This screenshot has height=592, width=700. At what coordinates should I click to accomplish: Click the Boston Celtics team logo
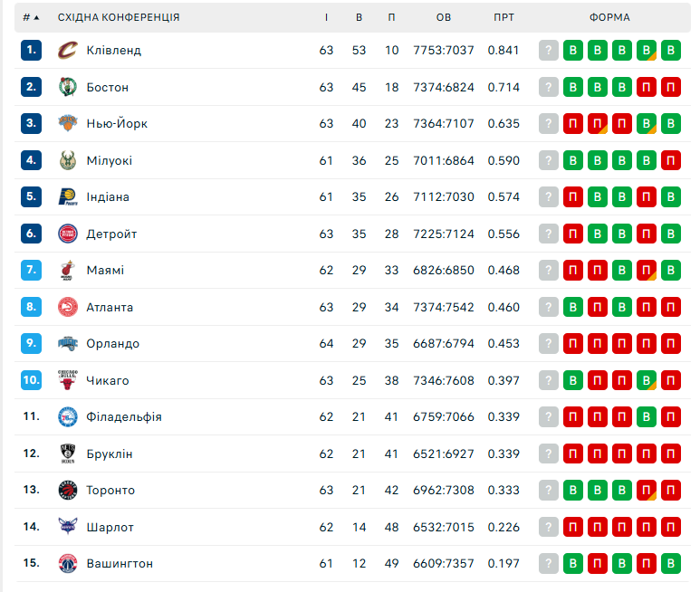click(x=68, y=87)
